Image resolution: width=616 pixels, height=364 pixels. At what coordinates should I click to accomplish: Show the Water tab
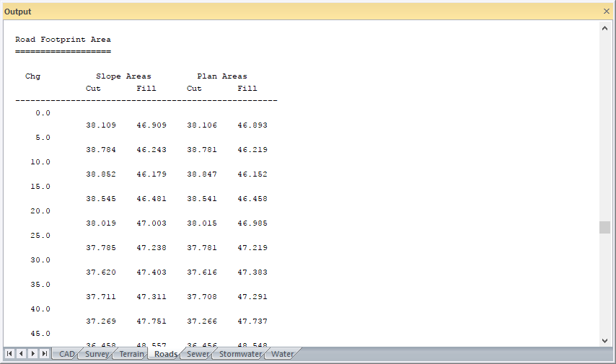pos(282,354)
